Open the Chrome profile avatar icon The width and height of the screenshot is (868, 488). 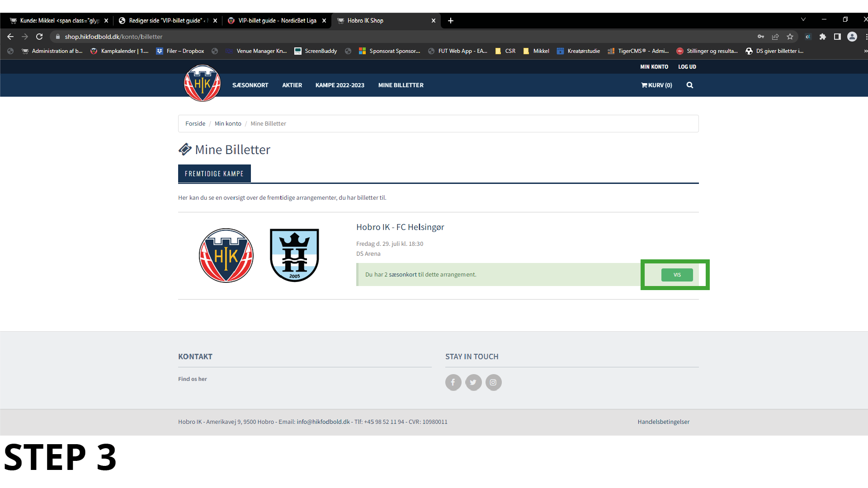tap(852, 37)
